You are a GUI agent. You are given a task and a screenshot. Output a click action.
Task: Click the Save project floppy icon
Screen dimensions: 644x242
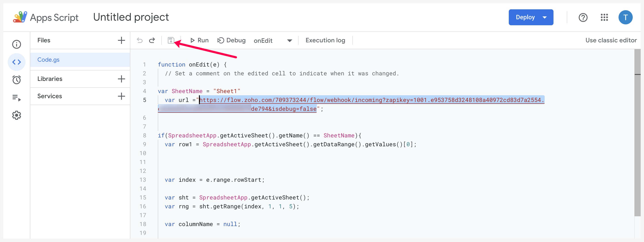(171, 40)
